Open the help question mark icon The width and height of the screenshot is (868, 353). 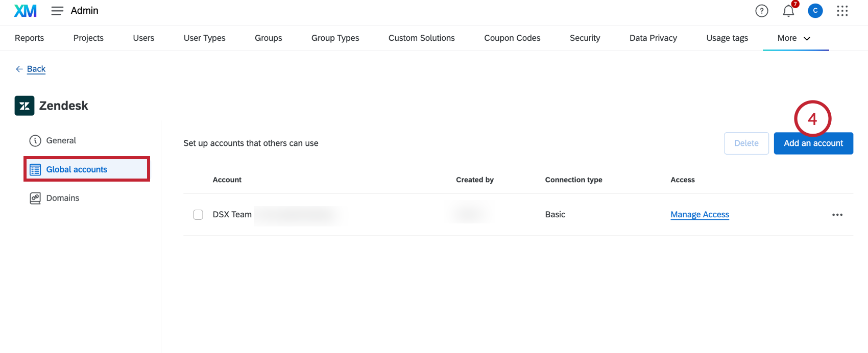pyautogui.click(x=761, y=11)
